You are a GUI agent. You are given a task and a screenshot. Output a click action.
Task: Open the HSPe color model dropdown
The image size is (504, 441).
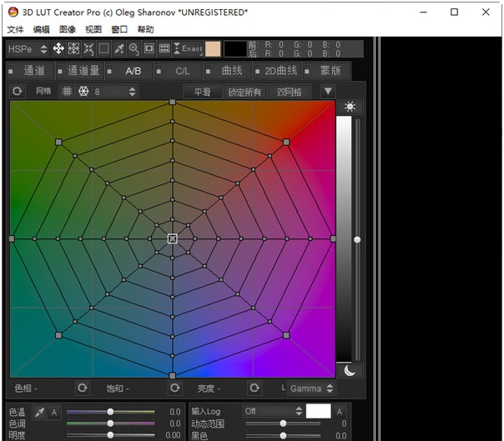pos(28,49)
